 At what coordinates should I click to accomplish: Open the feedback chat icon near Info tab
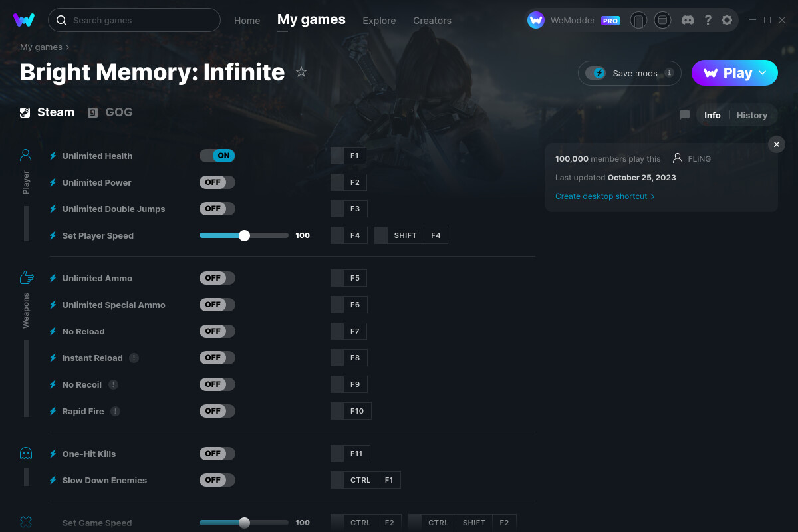[x=684, y=115]
